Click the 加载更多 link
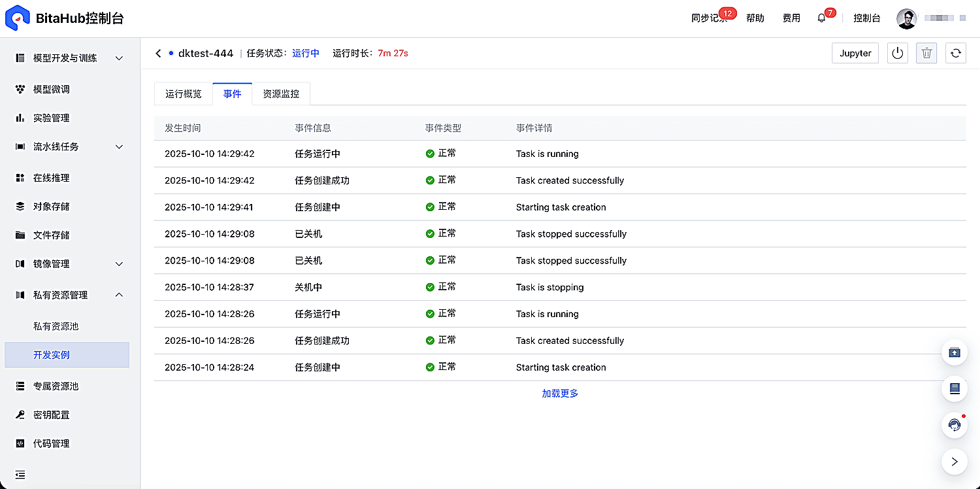The width and height of the screenshot is (980, 489). 560,394
